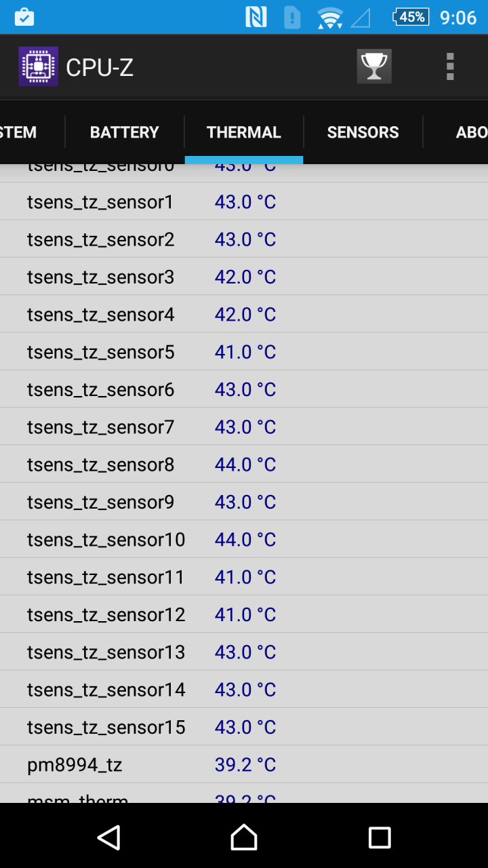This screenshot has height=868, width=488.
Task: Tap the Android back navigation button
Action: [x=109, y=837]
